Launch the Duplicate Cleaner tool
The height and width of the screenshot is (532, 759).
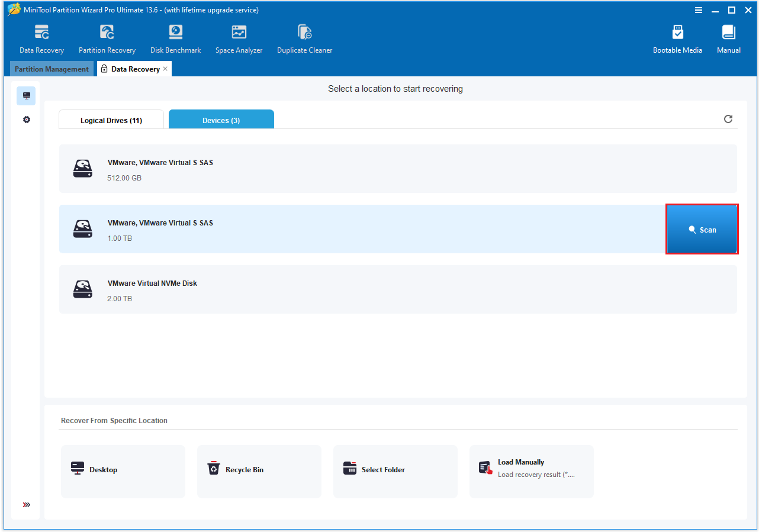click(304, 39)
